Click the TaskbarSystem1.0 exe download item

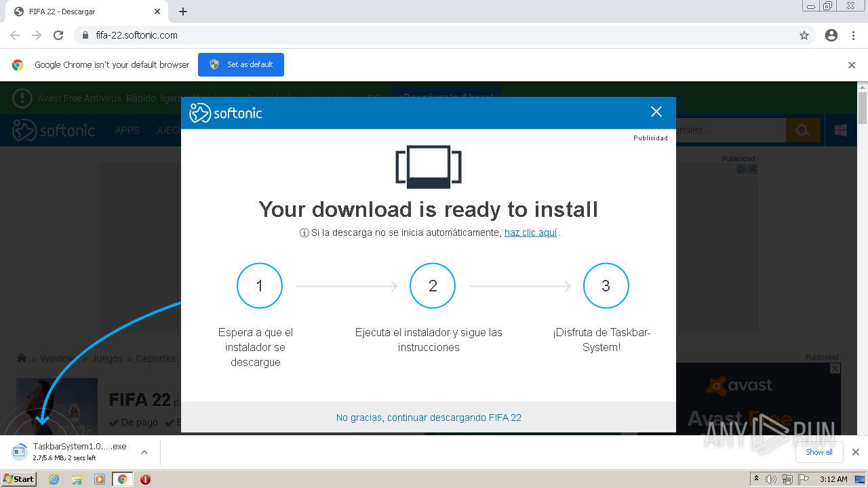[71, 452]
